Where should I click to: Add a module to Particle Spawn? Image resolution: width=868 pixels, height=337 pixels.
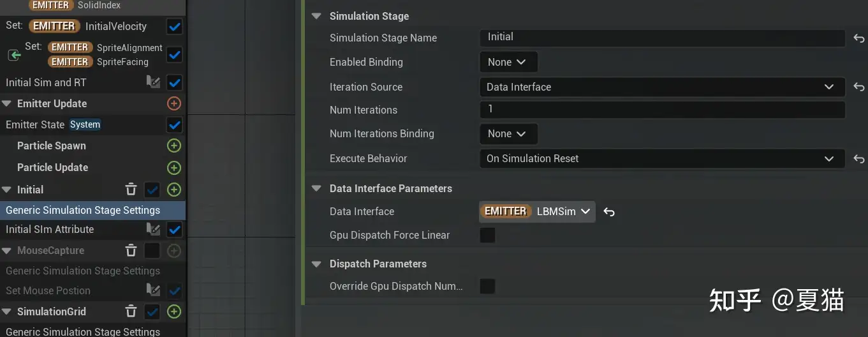point(173,146)
